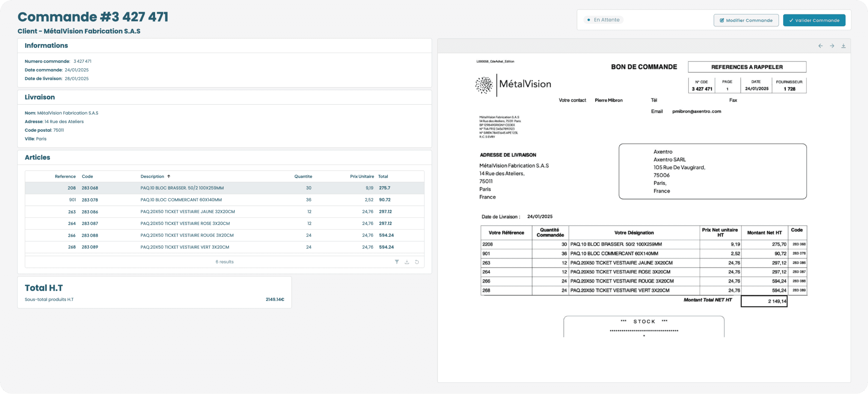The width and height of the screenshot is (868, 394).
Task: Click the Reference column header
Action: [x=65, y=176]
